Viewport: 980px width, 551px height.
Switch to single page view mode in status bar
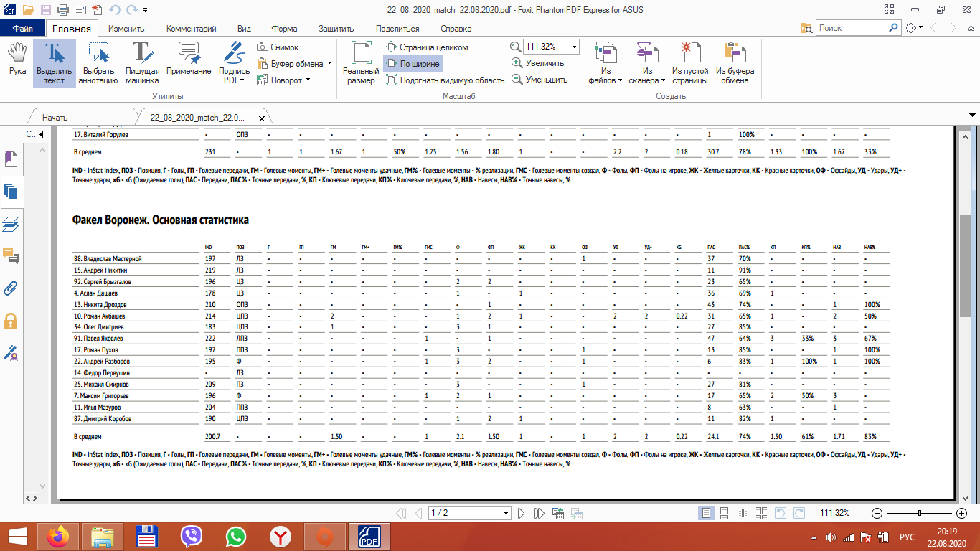(707, 513)
